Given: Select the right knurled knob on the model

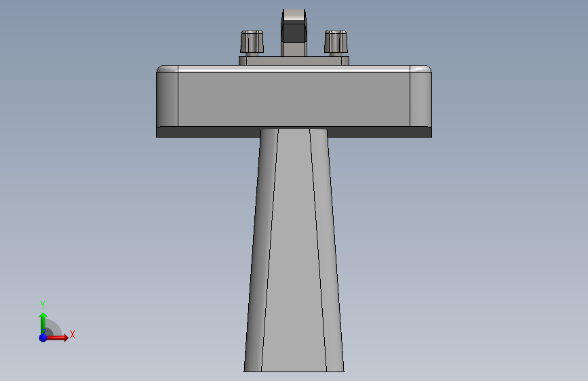Looking at the screenshot, I should [x=336, y=42].
